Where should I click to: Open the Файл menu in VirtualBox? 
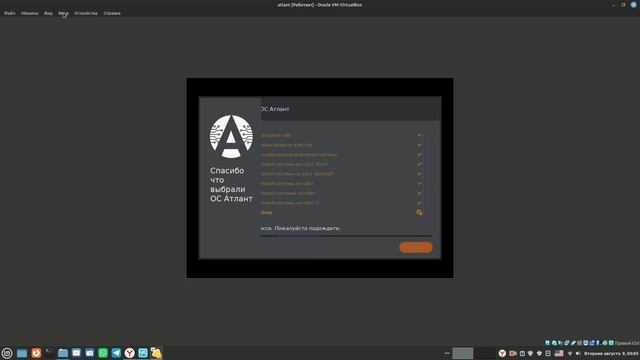point(9,13)
